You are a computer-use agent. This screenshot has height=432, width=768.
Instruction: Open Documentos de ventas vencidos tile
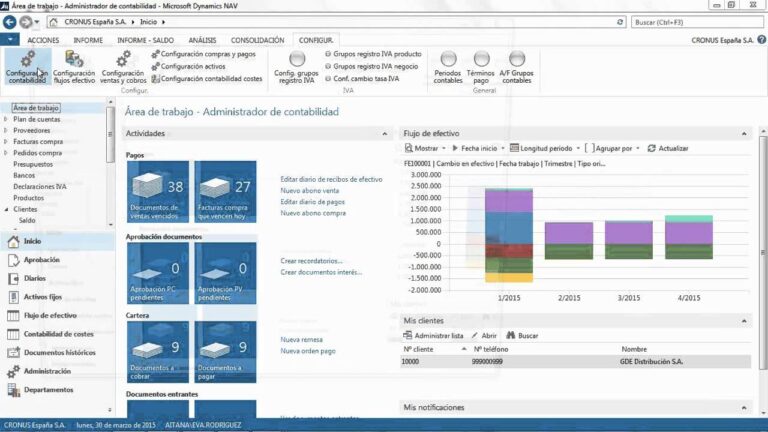158,192
